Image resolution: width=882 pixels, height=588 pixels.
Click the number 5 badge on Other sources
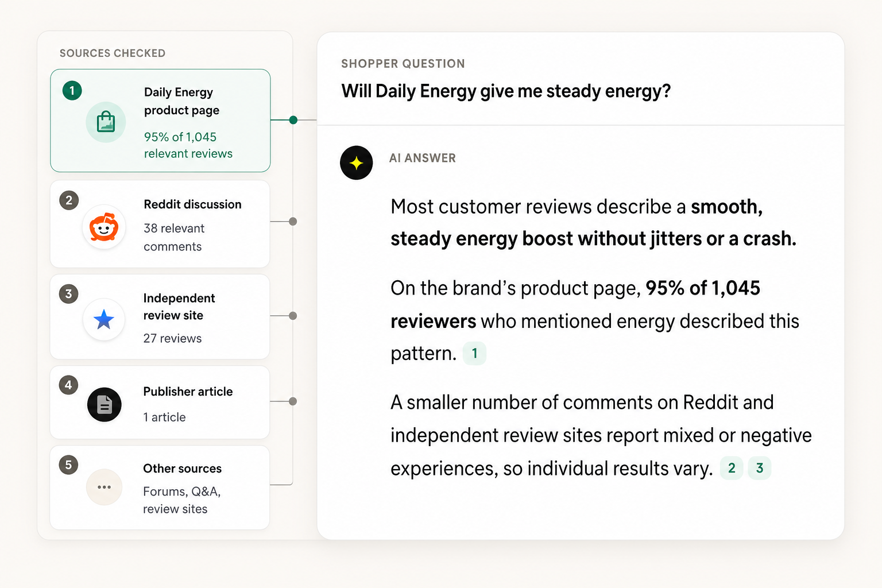click(69, 465)
